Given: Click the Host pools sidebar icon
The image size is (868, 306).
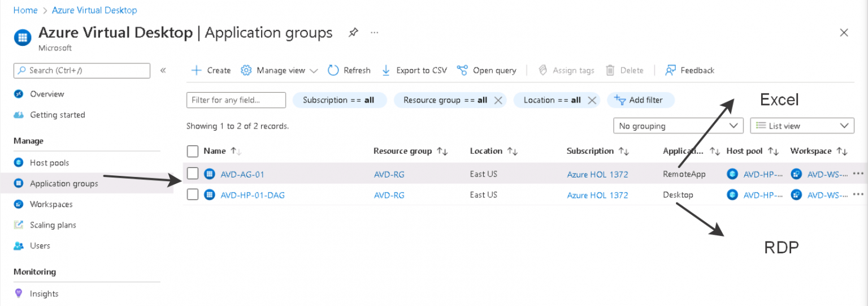Looking at the screenshot, I should (x=19, y=163).
